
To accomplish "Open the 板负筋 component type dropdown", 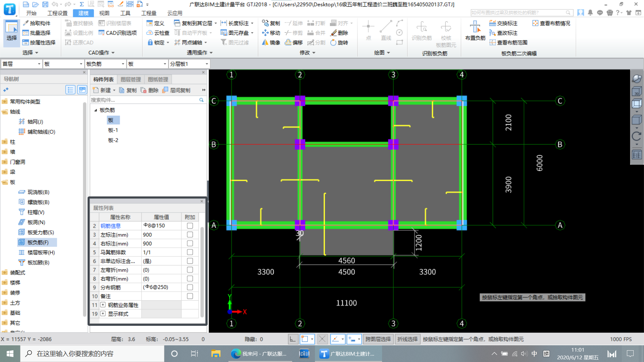I will click(x=105, y=64).
